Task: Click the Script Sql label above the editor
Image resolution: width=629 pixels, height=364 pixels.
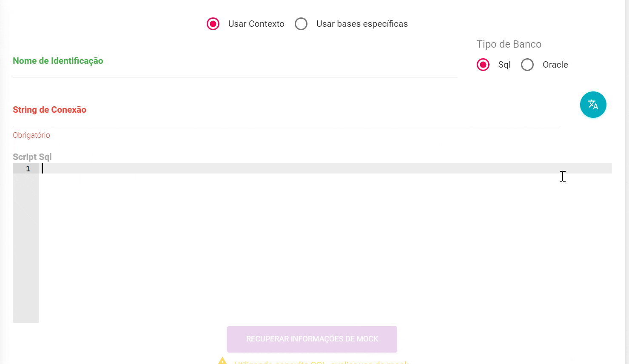Action: (x=32, y=157)
